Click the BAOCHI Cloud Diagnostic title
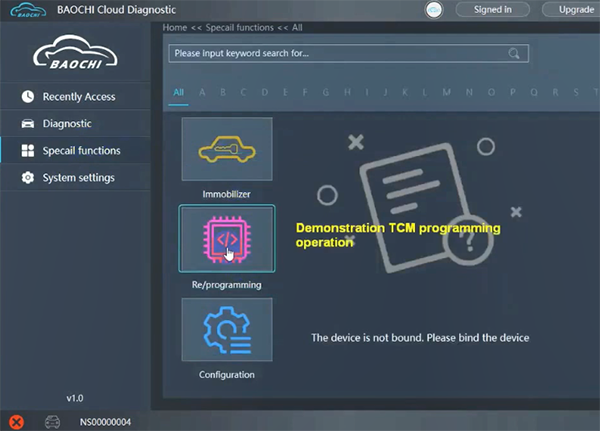Image resolution: width=600 pixels, height=431 pixels. coord(116,10)
